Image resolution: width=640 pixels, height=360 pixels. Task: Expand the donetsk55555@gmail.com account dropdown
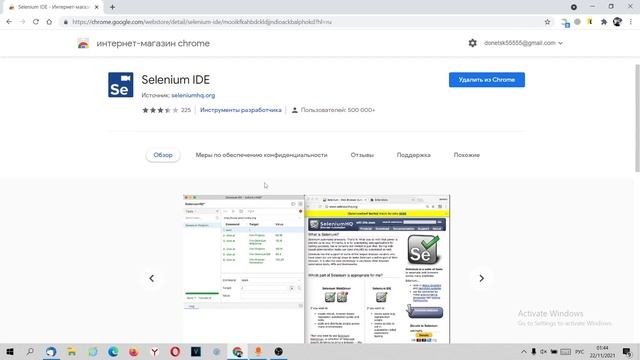click(523, 43)
